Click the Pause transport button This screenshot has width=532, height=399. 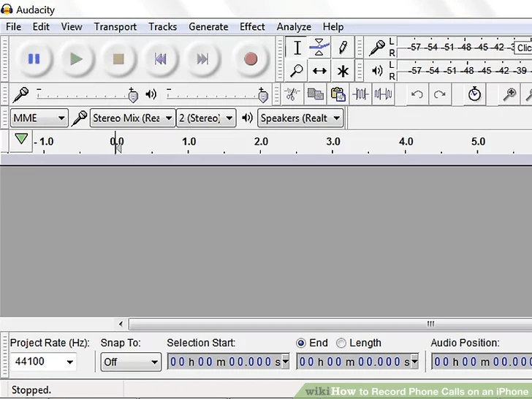click(x=34, y=59)
